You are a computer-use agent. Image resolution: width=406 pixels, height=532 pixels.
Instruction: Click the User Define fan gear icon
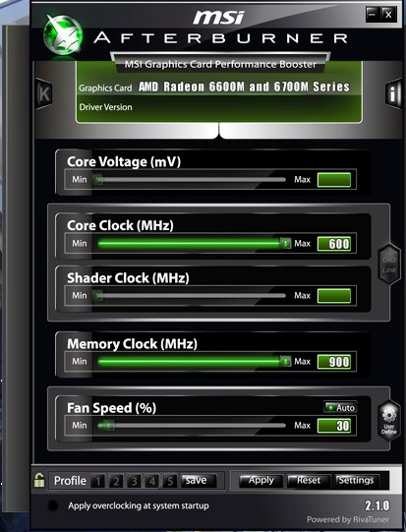point(388,420)
